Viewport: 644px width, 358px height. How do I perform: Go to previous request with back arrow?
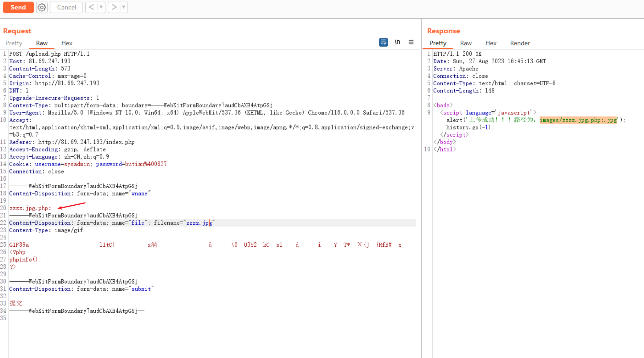coord(91,7)
